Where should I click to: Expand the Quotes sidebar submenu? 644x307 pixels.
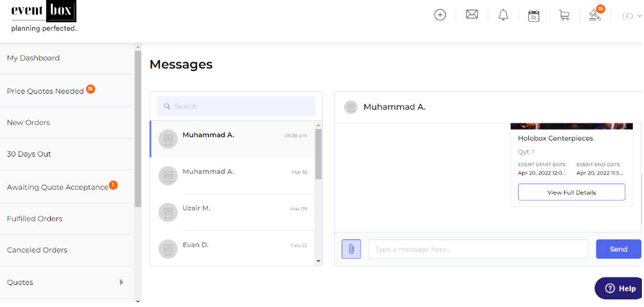tap(121, 282)
